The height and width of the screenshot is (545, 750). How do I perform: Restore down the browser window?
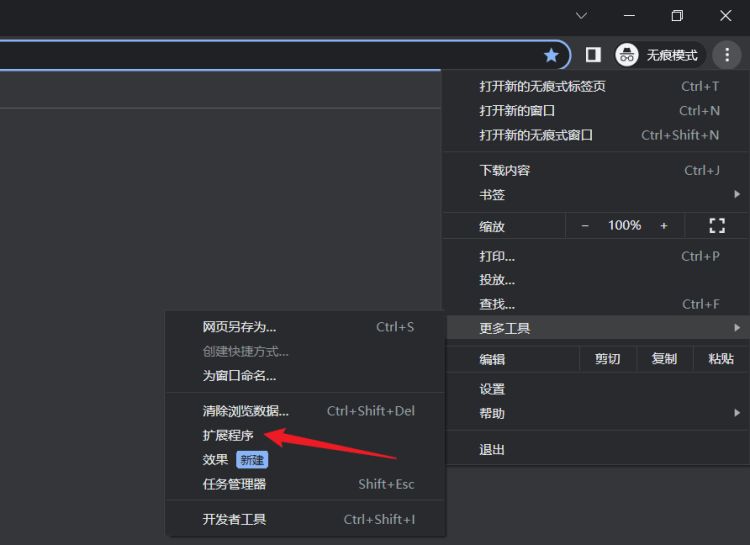[677, 16]
